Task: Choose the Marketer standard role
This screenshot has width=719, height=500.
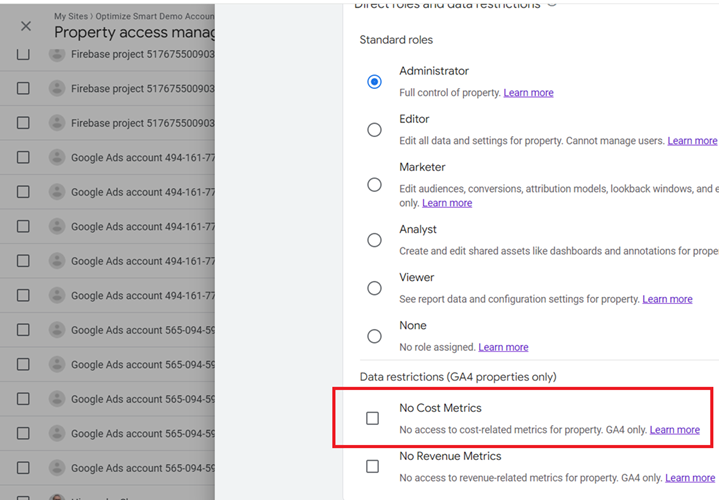Action: coord(374,185)
